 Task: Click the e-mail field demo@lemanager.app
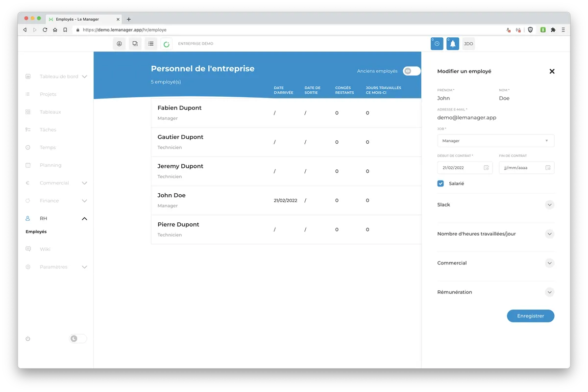(x=496, y=118)
